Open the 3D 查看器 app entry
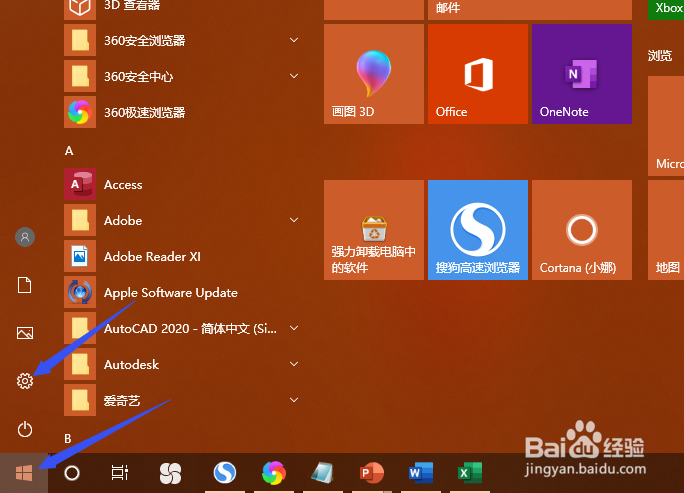 point(182,7)
